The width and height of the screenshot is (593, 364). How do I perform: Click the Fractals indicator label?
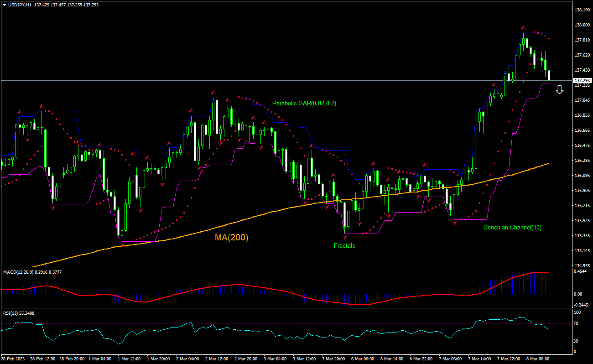tap(344, 245)
